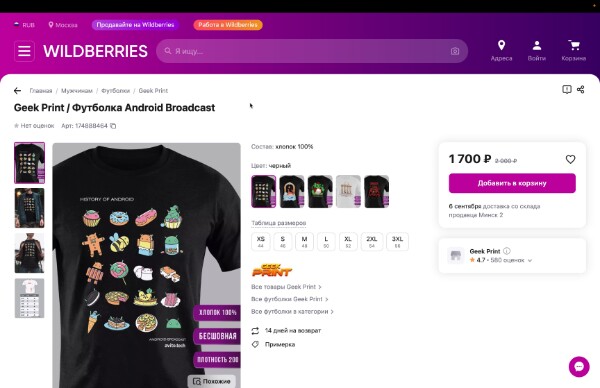Image resolution: width=600 pixels, height=388 pixels.
Task: Expand Geek Print seller rating chevron
Action: point(530,261)
